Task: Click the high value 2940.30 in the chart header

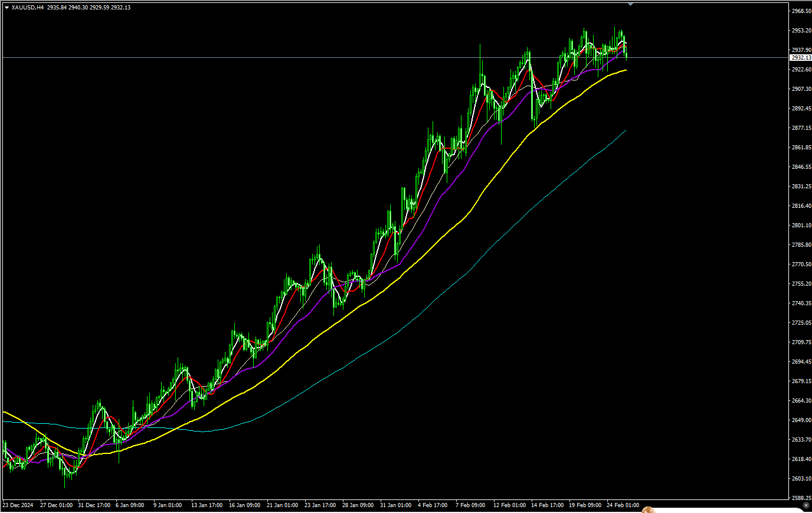Action: coord(77,8)
